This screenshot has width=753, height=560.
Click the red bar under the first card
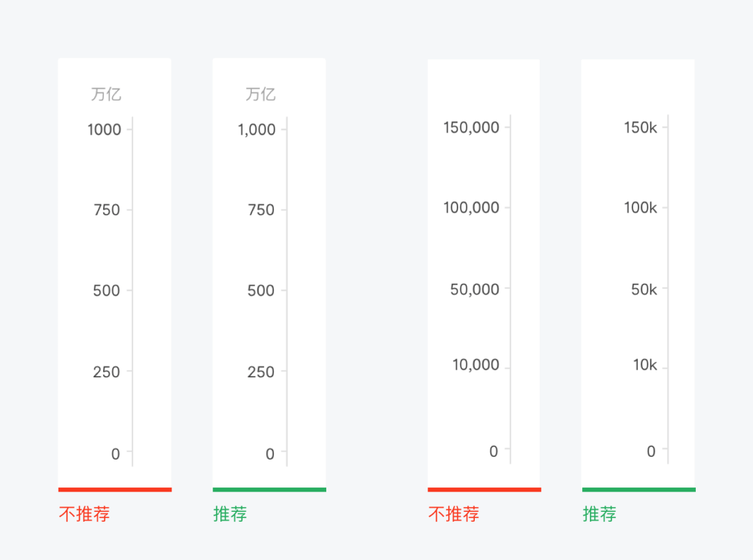114,490
